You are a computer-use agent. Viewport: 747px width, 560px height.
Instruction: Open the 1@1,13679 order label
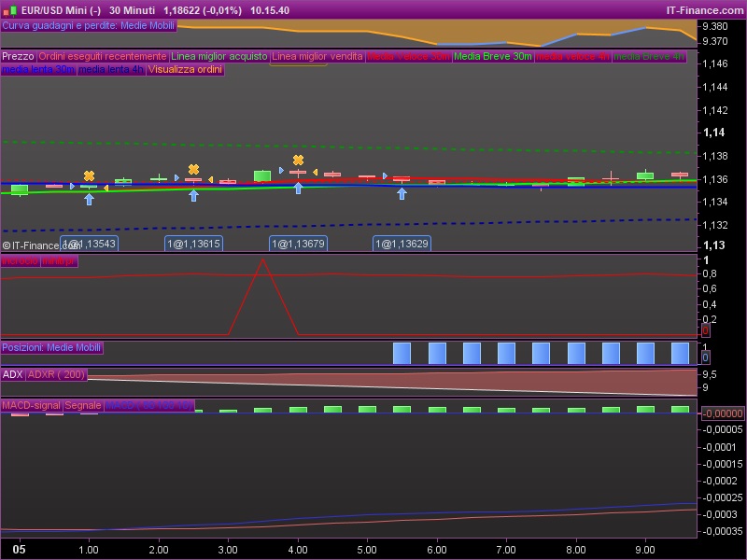tap(298, 244)
